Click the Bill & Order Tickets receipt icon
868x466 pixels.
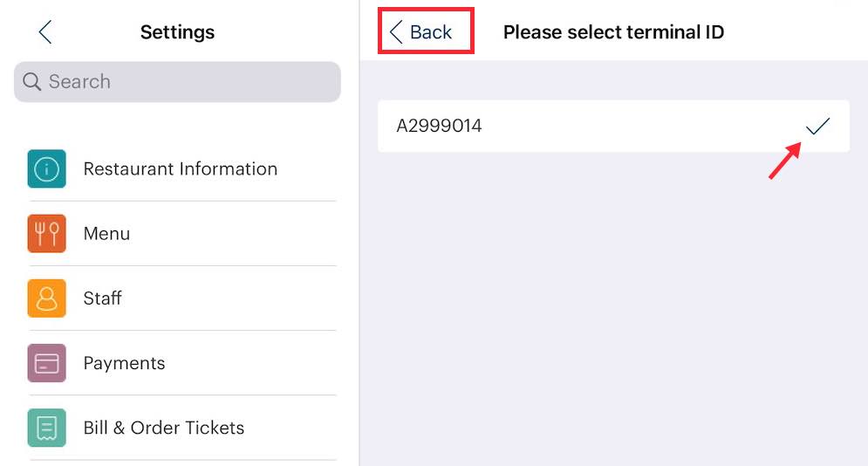click(47, 428)
